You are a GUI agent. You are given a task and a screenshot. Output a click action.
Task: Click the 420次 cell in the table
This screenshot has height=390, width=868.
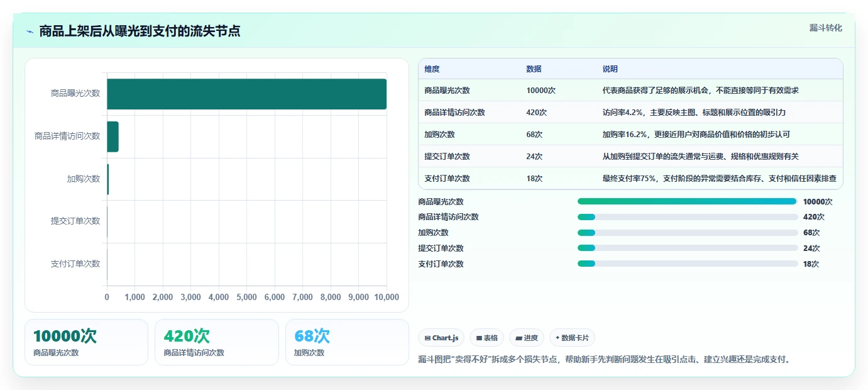tap(536, 113)
